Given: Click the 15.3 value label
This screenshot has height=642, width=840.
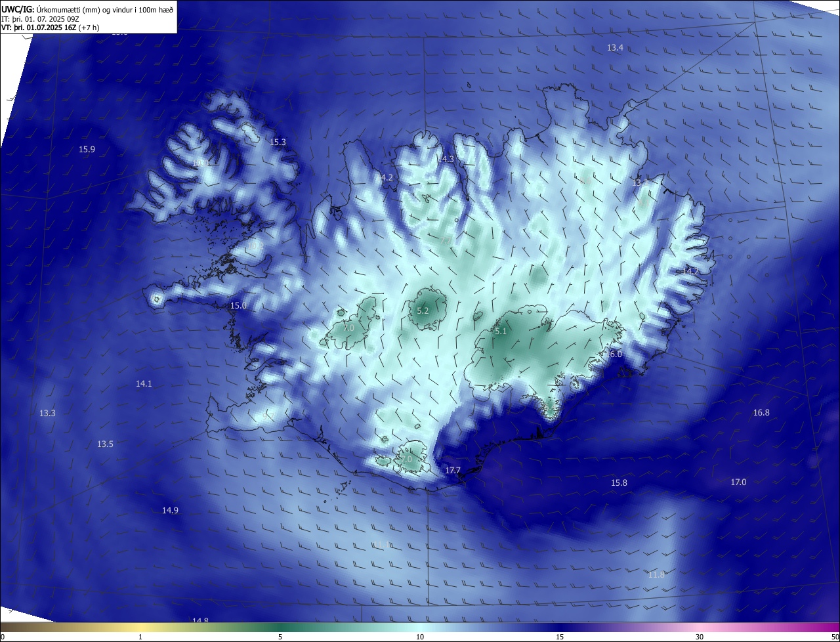Looking at the screenshot, I should point(278,142).
